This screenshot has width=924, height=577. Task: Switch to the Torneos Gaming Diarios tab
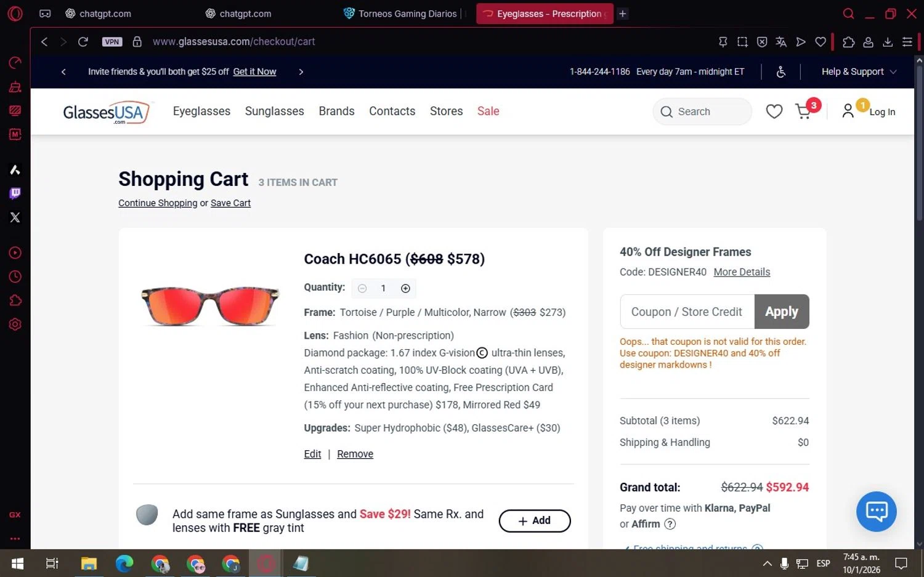[x=407, y=14]
